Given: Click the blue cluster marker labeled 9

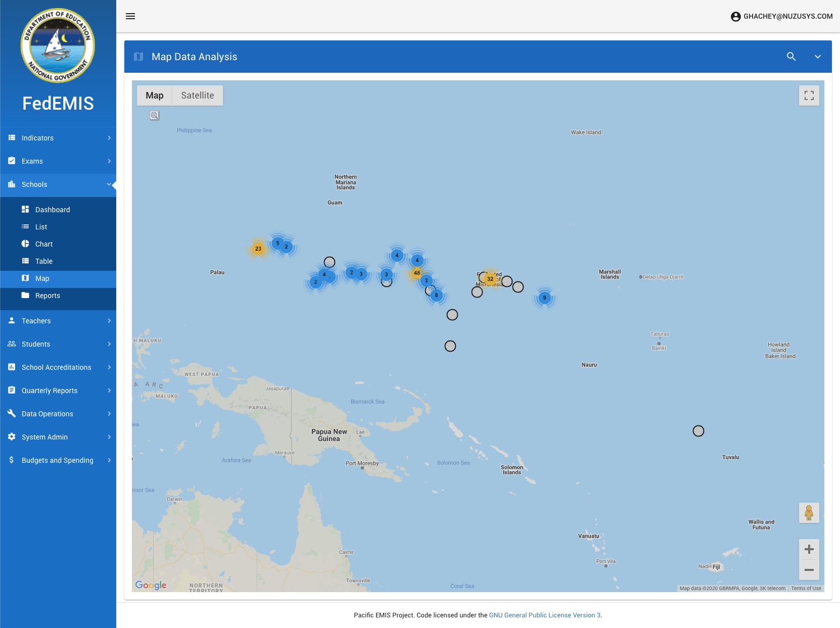Looking at the screenshot, I should [x=544, y=298].
